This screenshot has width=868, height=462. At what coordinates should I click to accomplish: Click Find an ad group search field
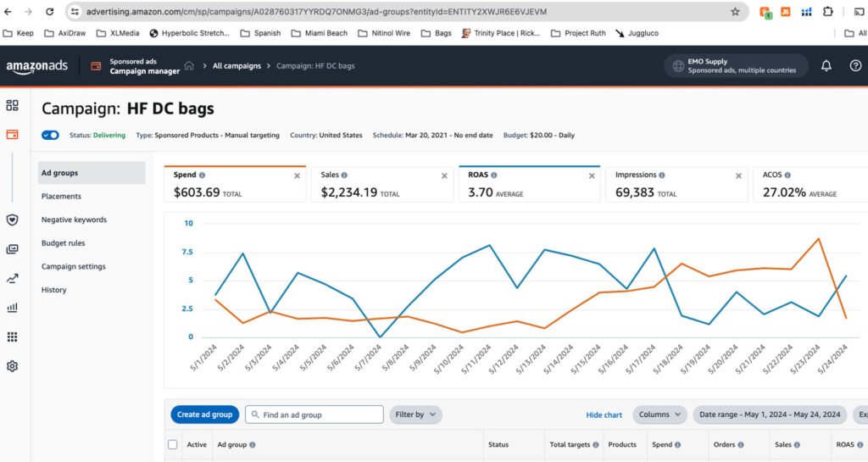(314, 415)
